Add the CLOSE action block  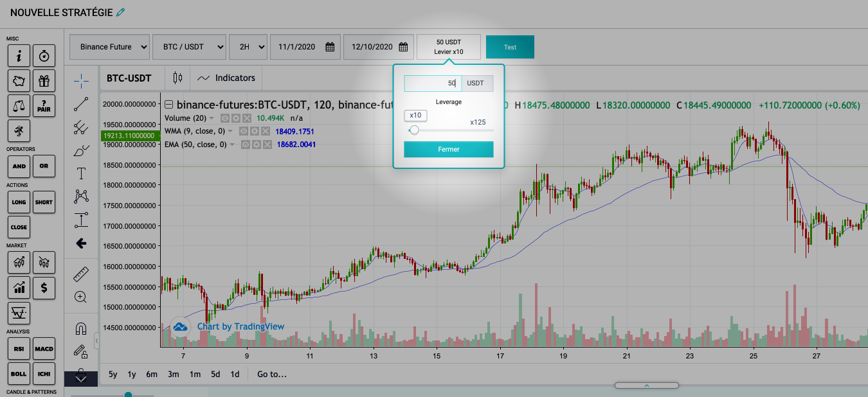(19, 227)
